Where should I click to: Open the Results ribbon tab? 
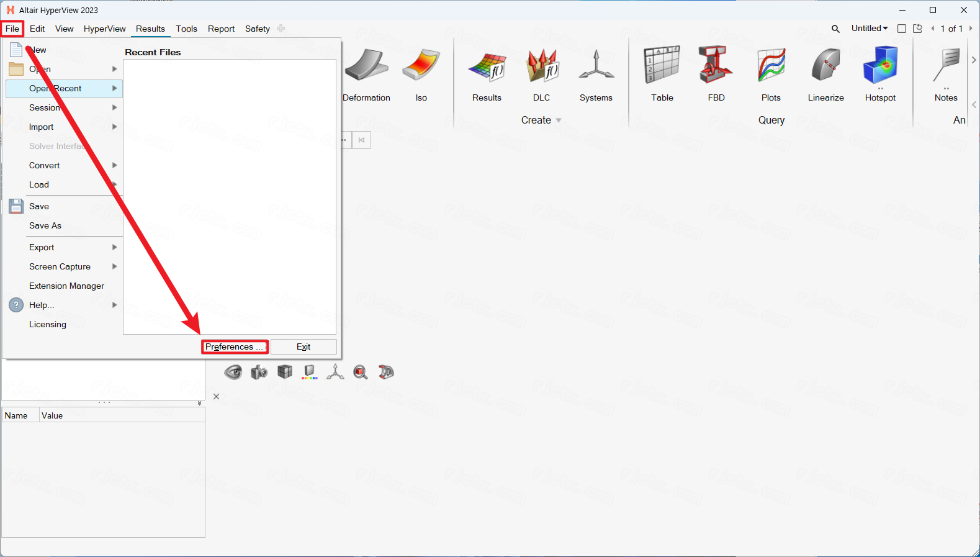click(150, 29)
